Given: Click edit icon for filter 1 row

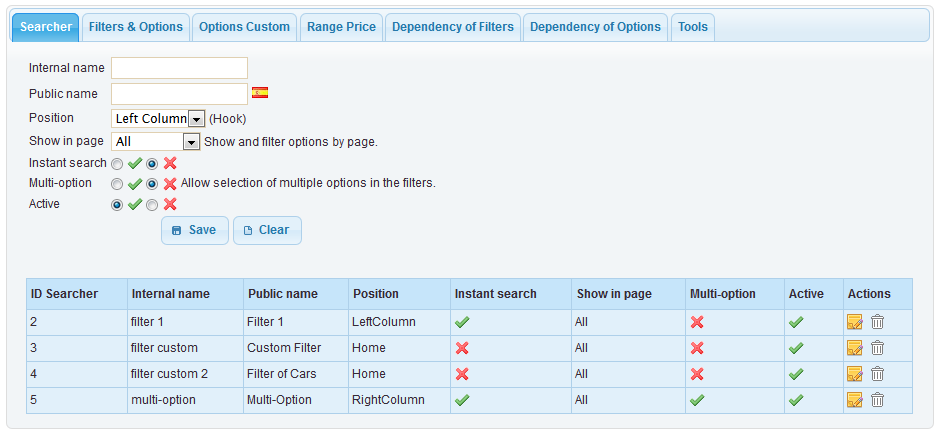Looking at the screenshot, I should point(855,322).
